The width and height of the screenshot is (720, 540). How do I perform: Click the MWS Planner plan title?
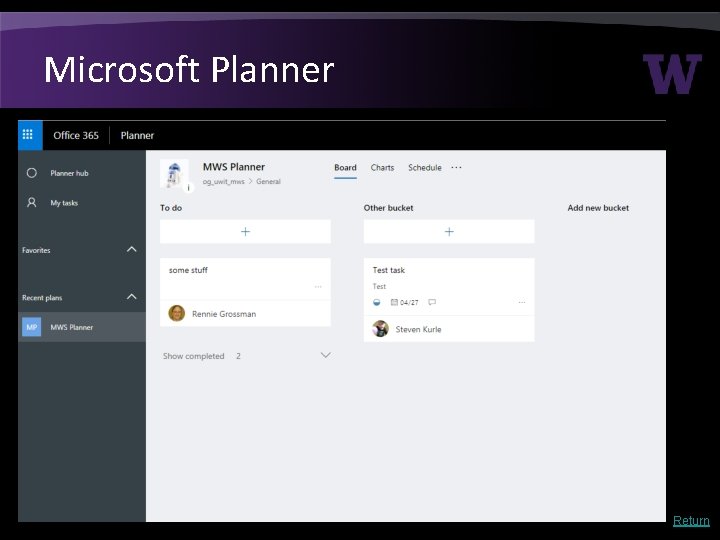[234, 167]
